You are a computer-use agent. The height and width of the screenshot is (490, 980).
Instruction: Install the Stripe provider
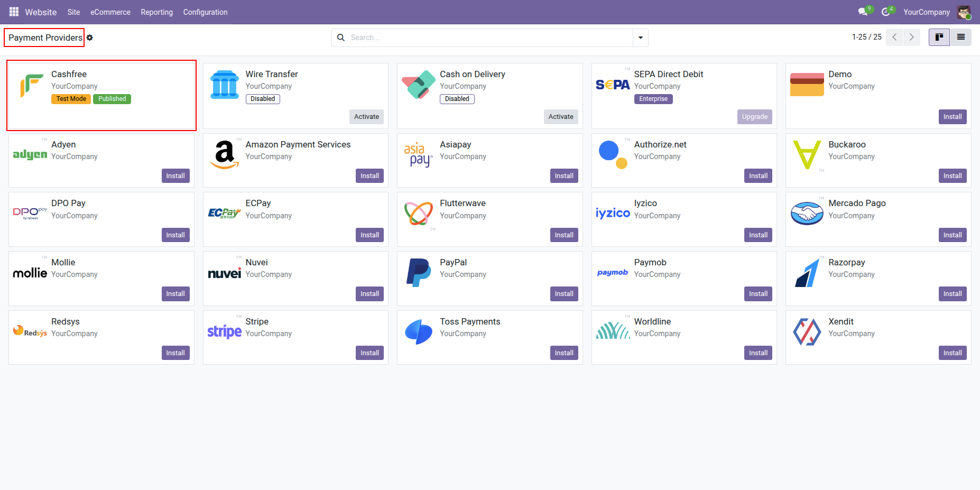point(370,353)
